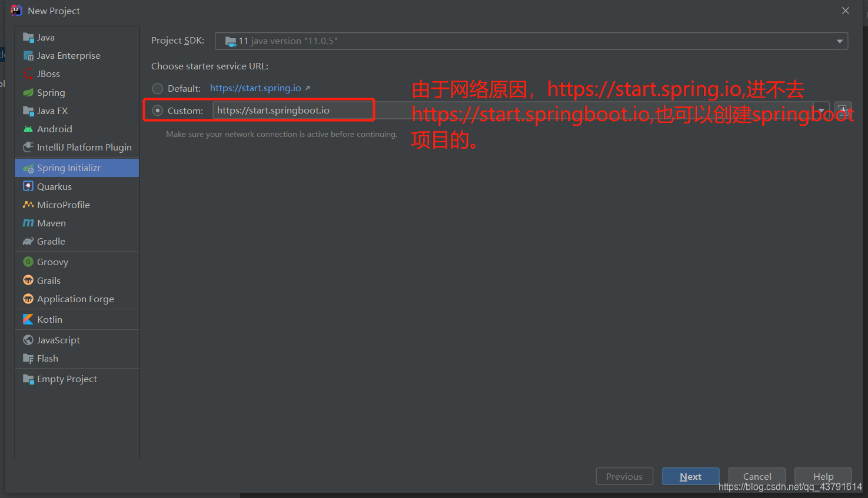868x498 pixels.
Task: Choose Maven project type
Action: (77, 223)
